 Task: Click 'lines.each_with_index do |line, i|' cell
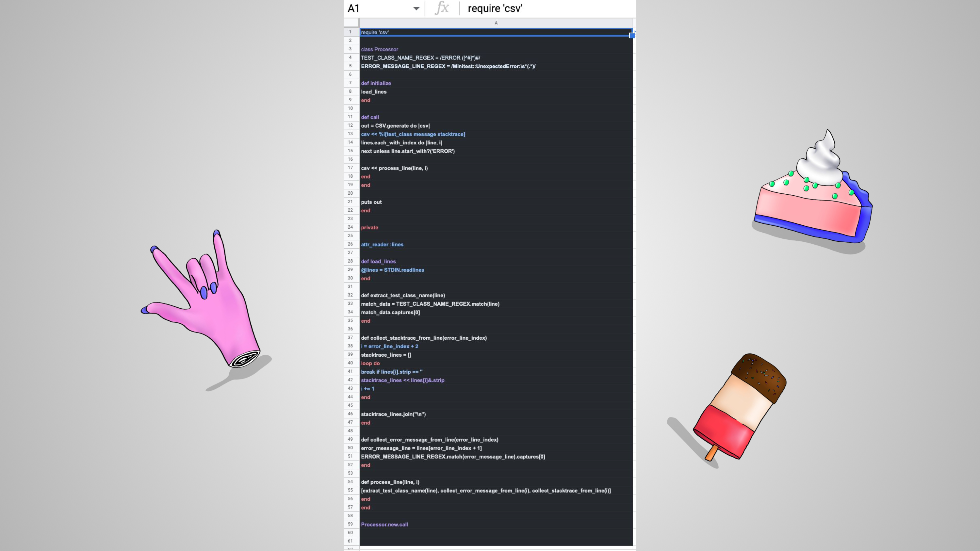[496, 143]
